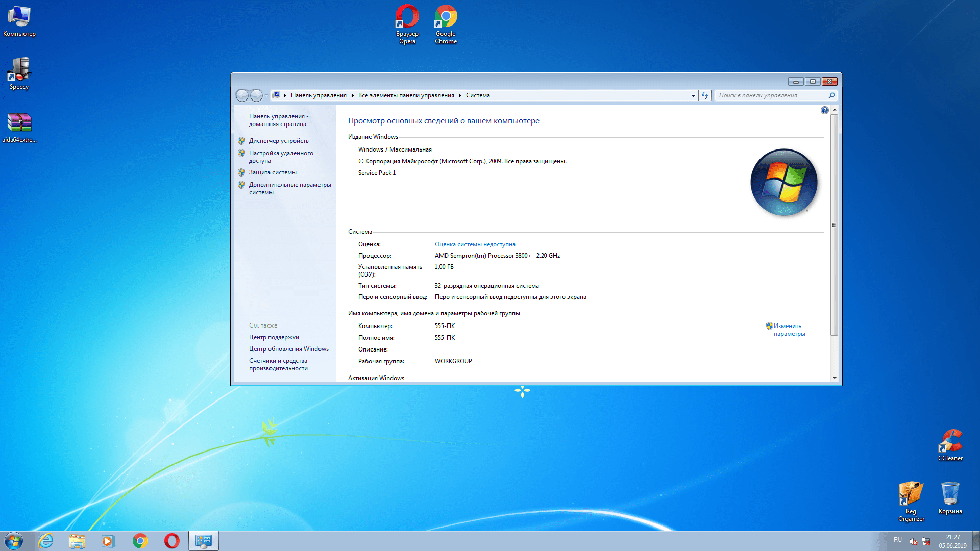
Task: Select the Reg Organizer desktop shortcut
Action: pyautogui.click(x=911, y=502)
